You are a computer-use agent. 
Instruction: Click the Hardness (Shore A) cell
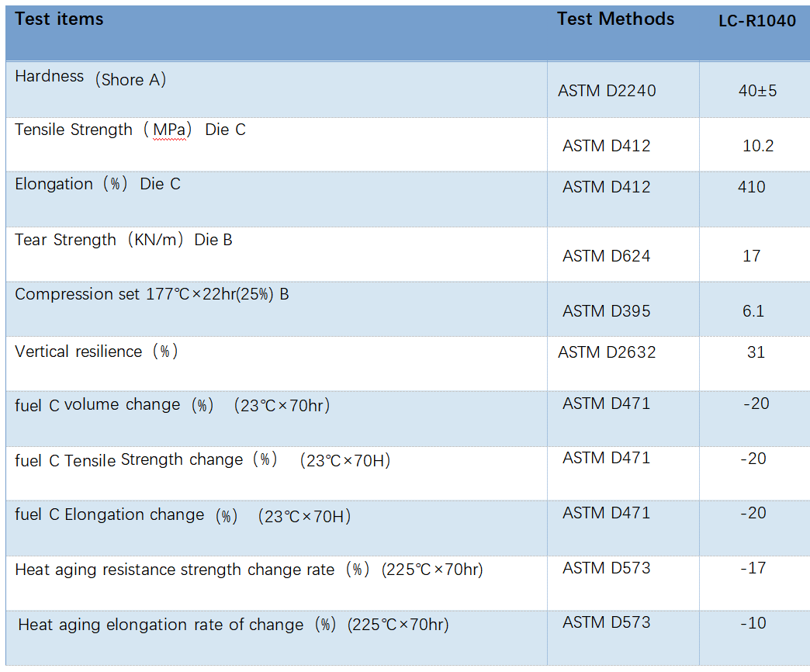coord(91,78)
